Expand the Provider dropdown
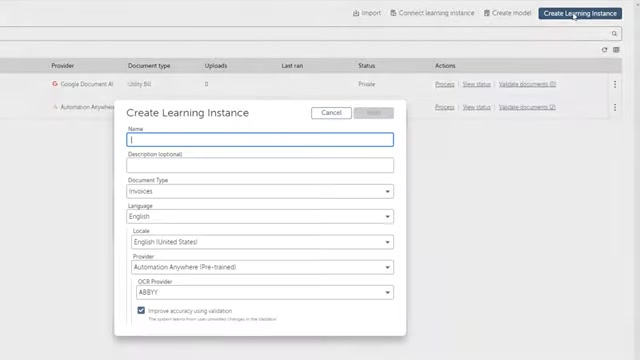This screenshot has width=640, height=360. (x=262, y=267)
